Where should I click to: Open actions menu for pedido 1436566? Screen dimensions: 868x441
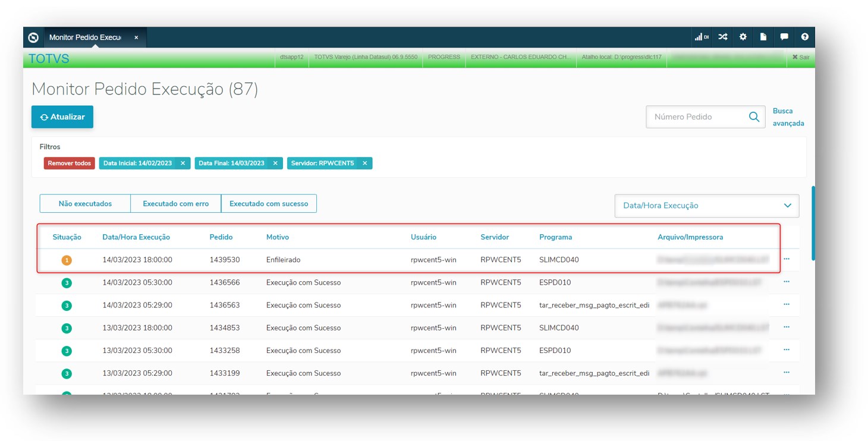[x=787, y=282]
